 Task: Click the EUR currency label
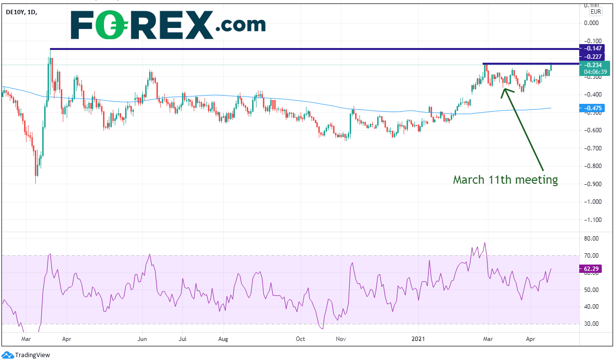(x=595, y=10)
